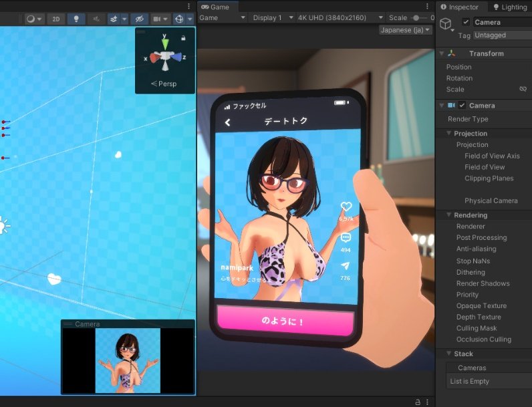The height and width of the screenshot is (407, 532).
Task: Open the Untagged tag dropdown
Action: pyautogui.click(x=503, y=35)
